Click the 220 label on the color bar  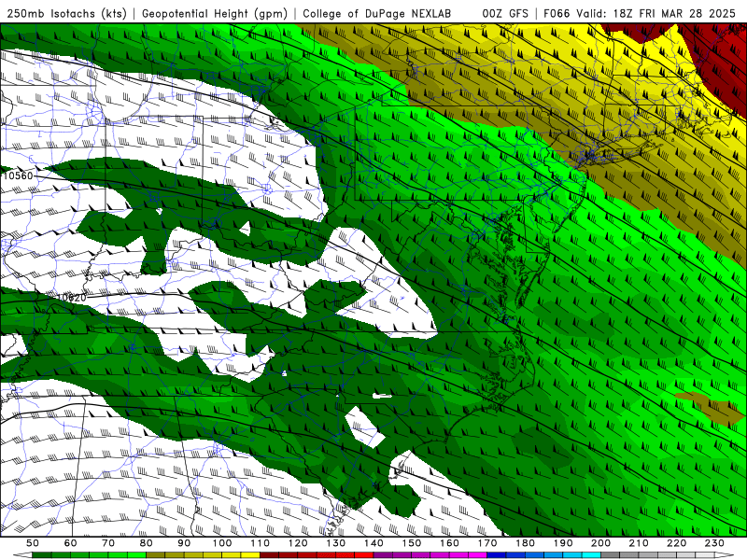(676, 543)
